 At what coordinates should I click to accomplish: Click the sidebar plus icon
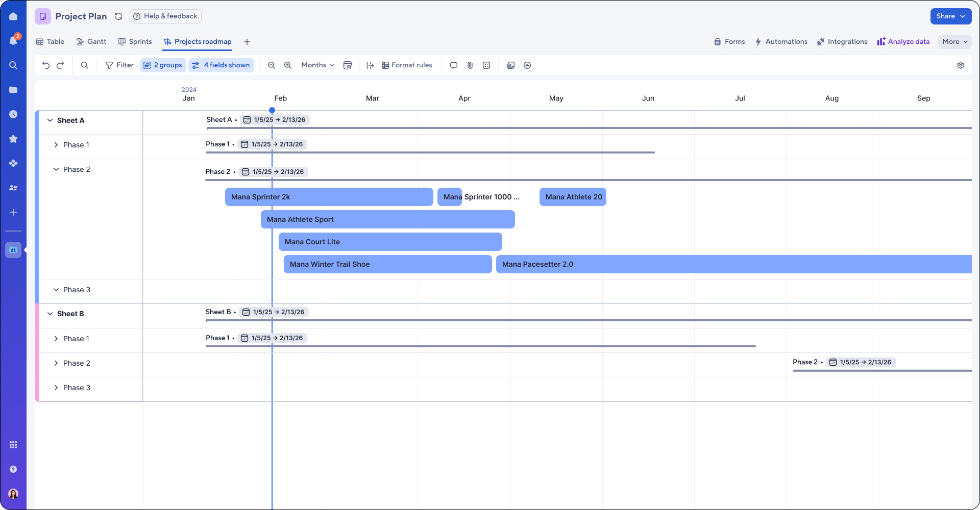[x=13, y=212]
